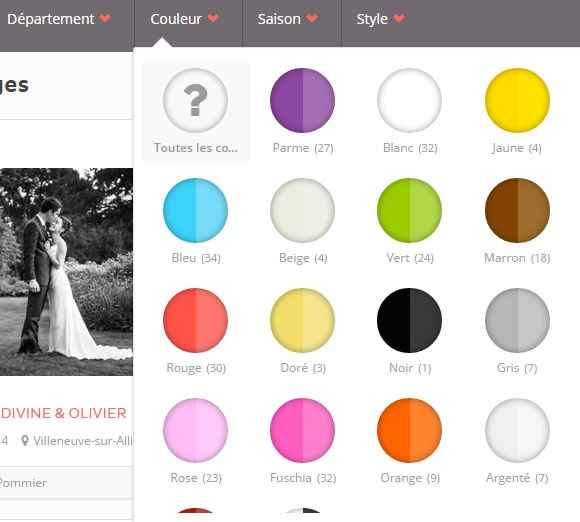Filter by the Argenté silver circle
This screenshot has height=522, width=580.
pyautogui.click(x=517, y=430)
